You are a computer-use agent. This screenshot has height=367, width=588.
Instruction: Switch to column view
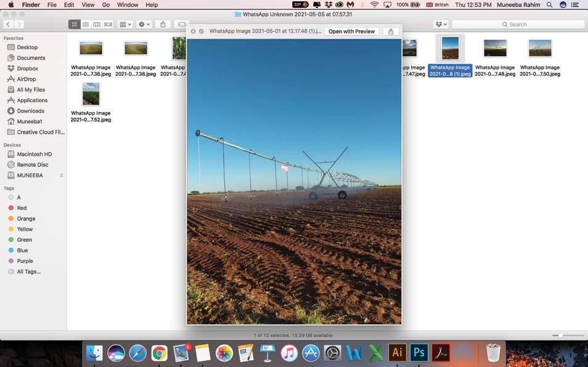click(97, 24)
